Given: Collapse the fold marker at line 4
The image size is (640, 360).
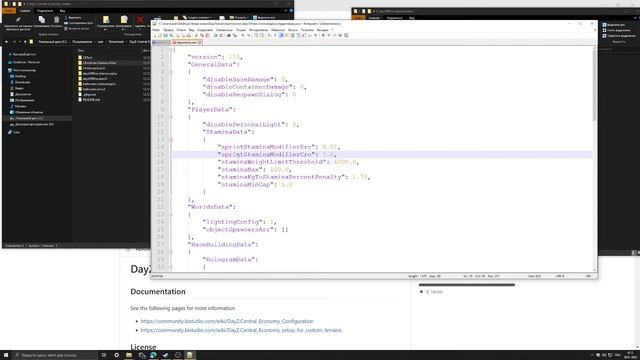Looking at the screenshot, I should point(171,72).
